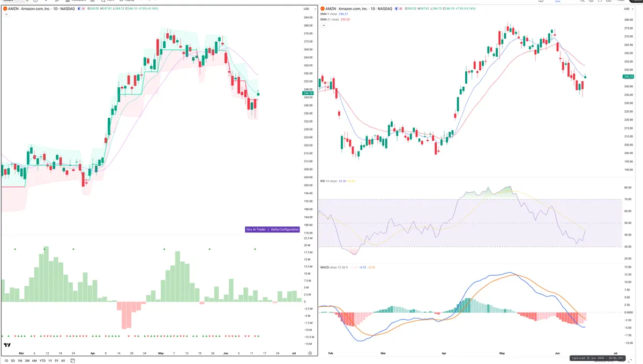Image resolution: width=643 pixels, height=364 pixels.
Task: Click the MACD value -4.75
Action: [x=362, y=267]
